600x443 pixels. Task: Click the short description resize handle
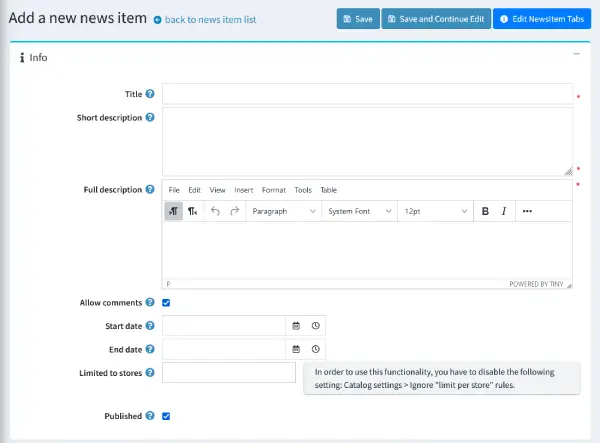(569, 171)
